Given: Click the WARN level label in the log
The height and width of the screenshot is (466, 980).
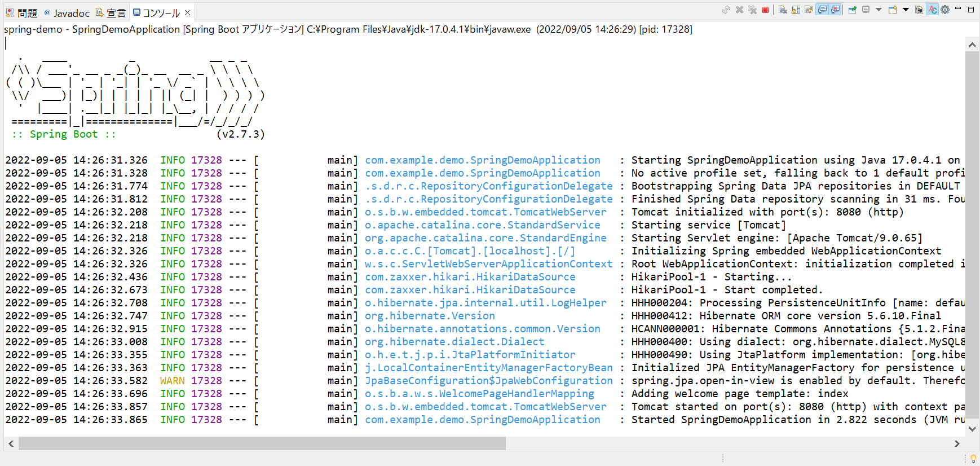Looking at the screenshot, I should 172,381.
